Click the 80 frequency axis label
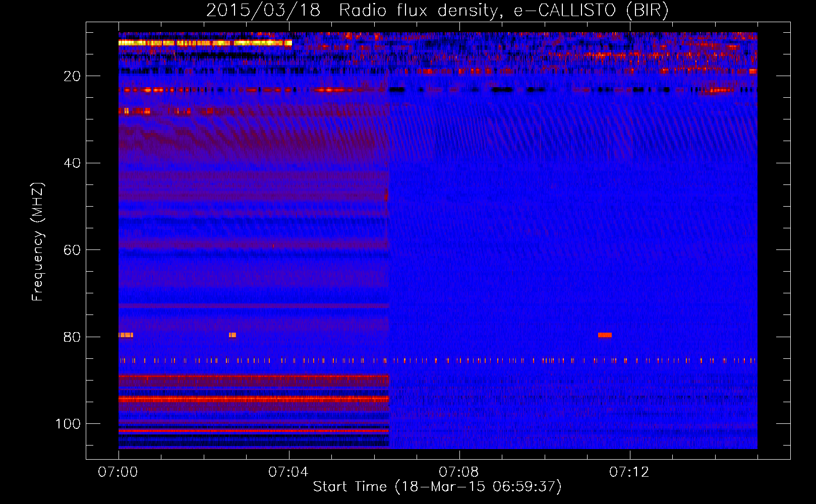 click(72, 337)
